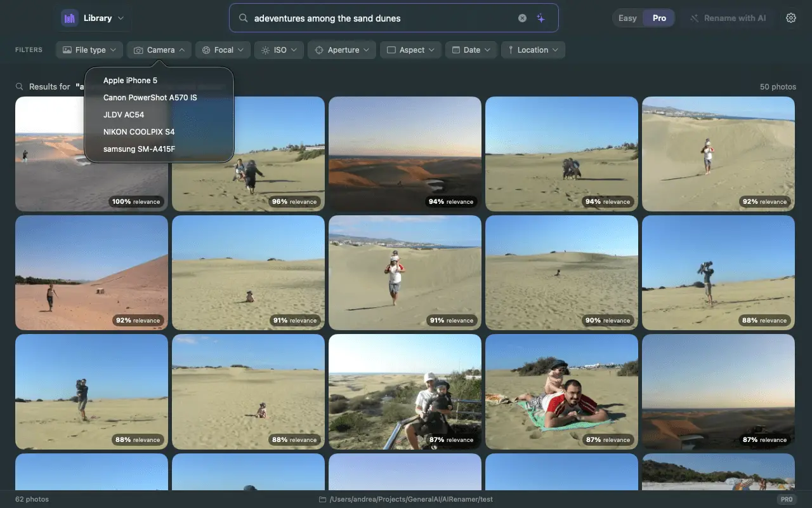Open the File type filter dropdown
The width and height of the screenshot is (812, 508).
(89, 50)
